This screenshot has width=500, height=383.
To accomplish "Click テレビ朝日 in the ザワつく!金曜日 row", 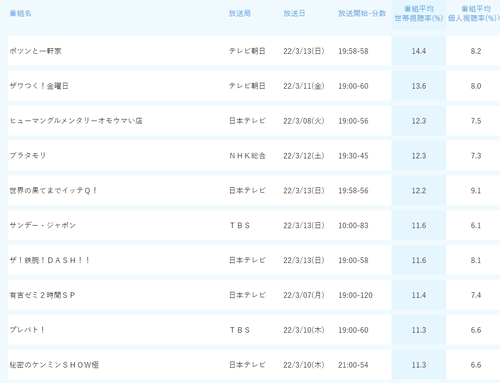I will 247,86.
